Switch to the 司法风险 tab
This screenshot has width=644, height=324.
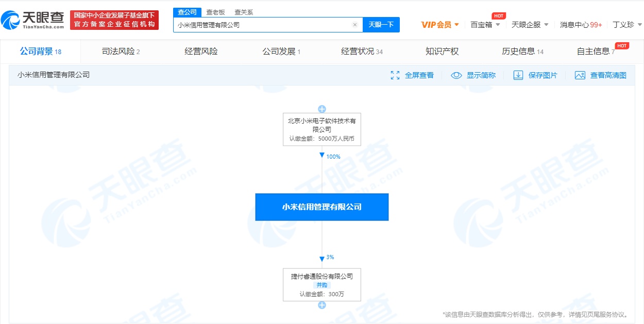tap(121, 52)
